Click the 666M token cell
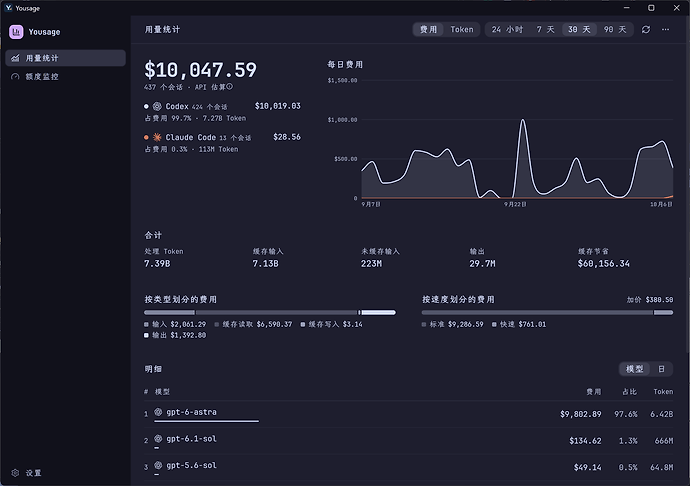The width and height of the screenshot is (690, 486). click(x=664, y=441)
